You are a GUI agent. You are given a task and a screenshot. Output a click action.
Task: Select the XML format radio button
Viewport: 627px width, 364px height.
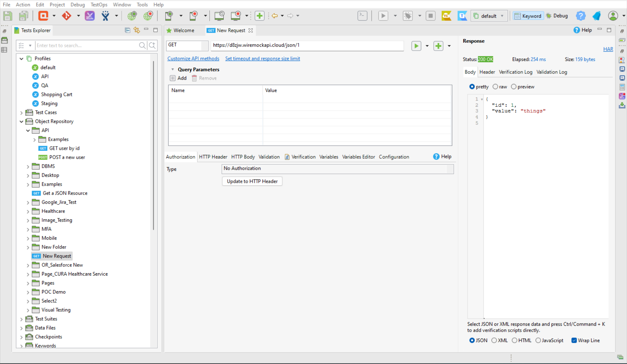click(494, 340)
